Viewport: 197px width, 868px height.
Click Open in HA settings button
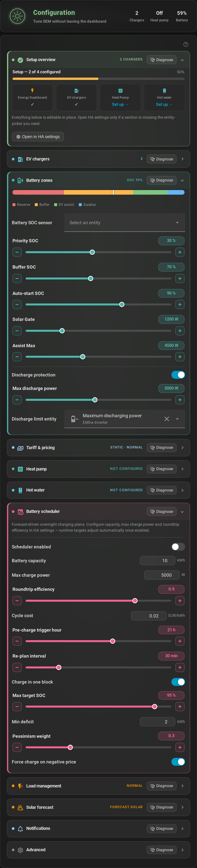point(38,137)
